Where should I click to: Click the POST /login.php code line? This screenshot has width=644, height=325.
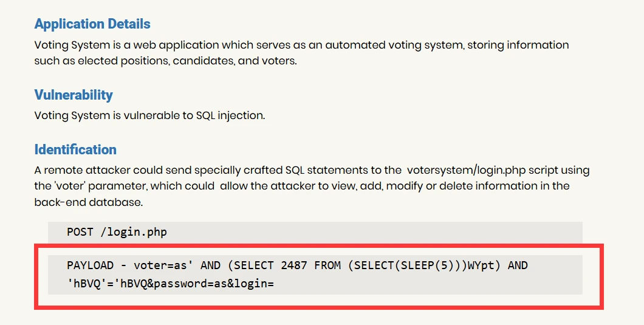(x=117, y=232)
